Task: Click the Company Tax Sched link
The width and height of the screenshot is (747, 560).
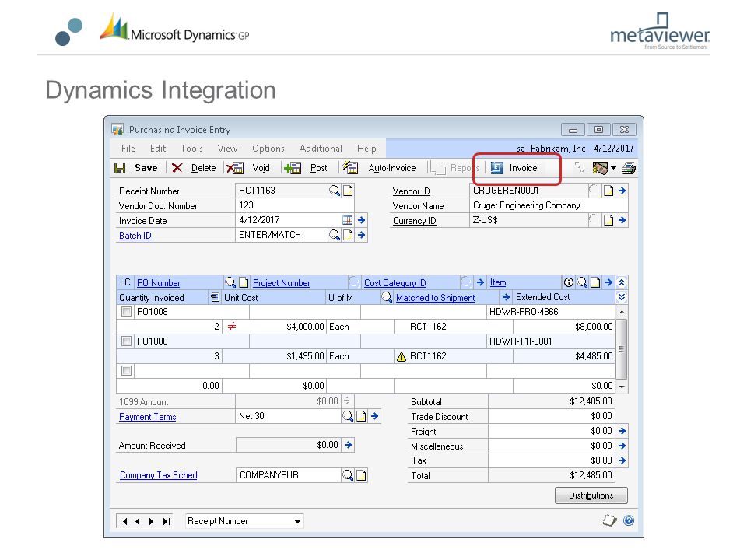Action: click(158, 475)
